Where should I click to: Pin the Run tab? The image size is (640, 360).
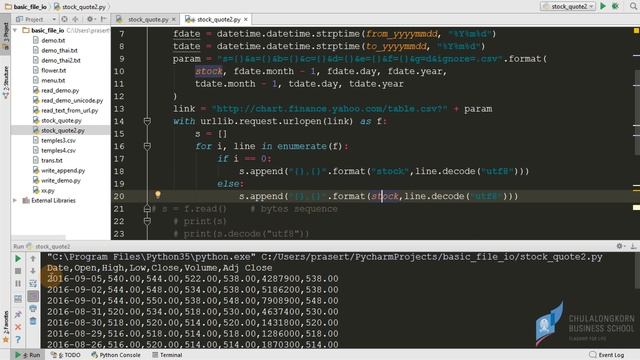(18, 314)
